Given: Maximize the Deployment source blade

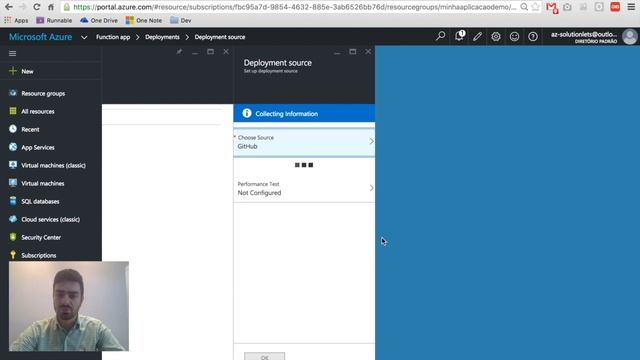Looking at the screenshot, I should [353, 52].
